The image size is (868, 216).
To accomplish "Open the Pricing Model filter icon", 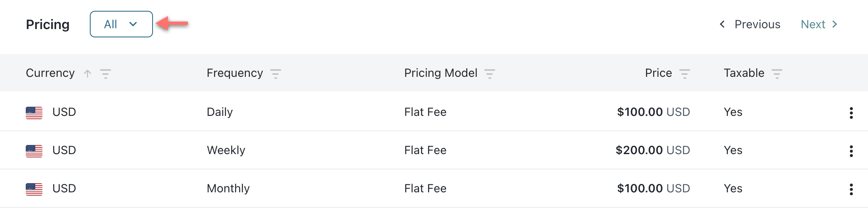I will pos(490,74).
